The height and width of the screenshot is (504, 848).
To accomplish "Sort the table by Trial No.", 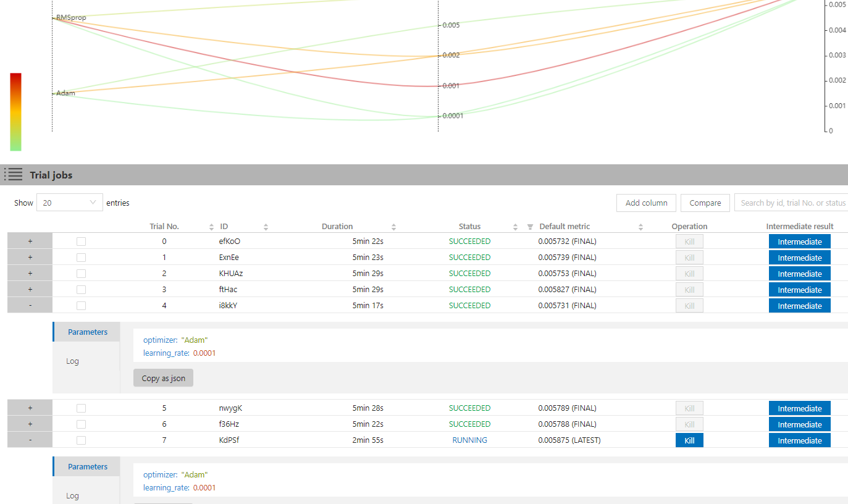I will 212,227.
